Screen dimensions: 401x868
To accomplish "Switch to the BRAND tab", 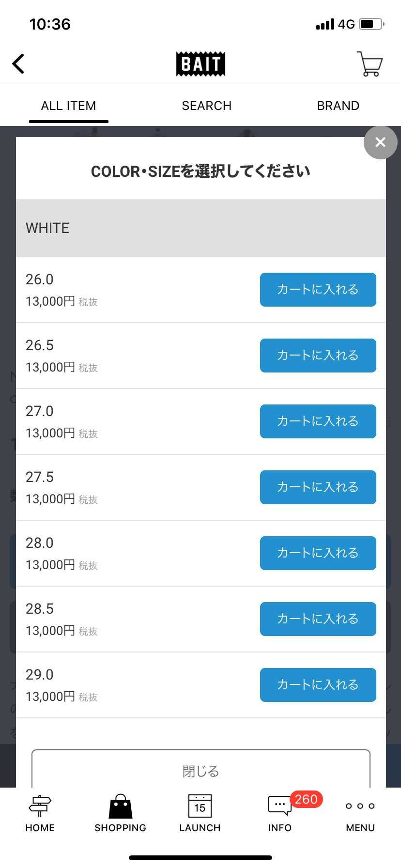I will [338, 106].
